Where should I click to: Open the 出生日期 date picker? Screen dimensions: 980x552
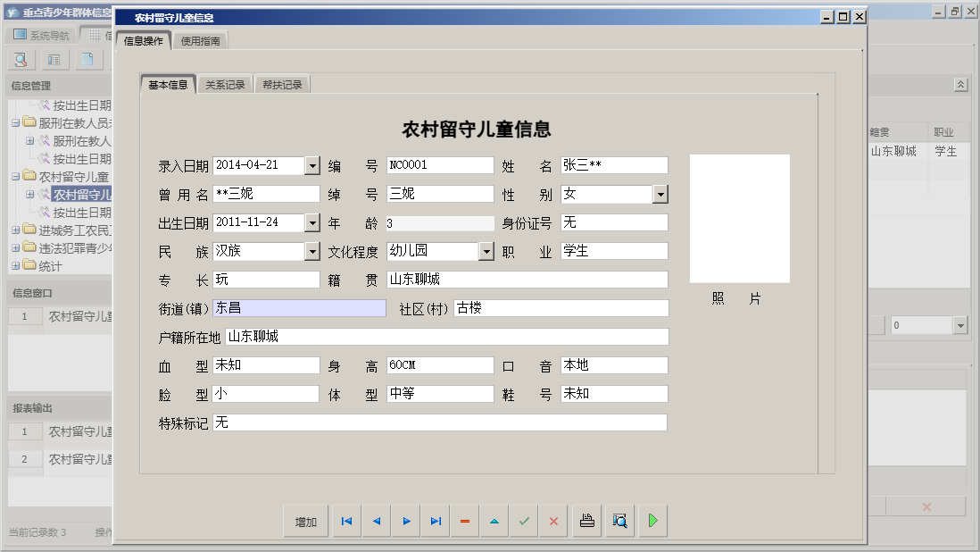tap(311, 222)
